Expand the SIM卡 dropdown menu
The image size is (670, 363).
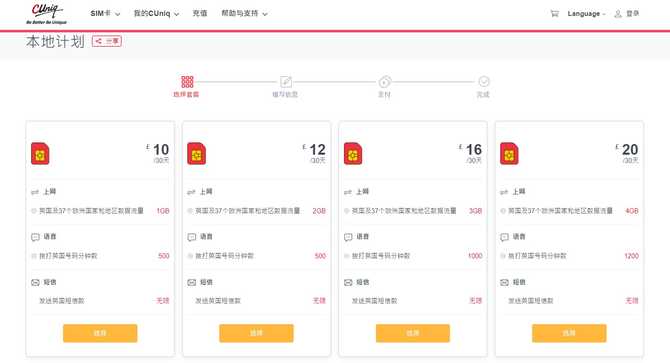tap(105, 14)
